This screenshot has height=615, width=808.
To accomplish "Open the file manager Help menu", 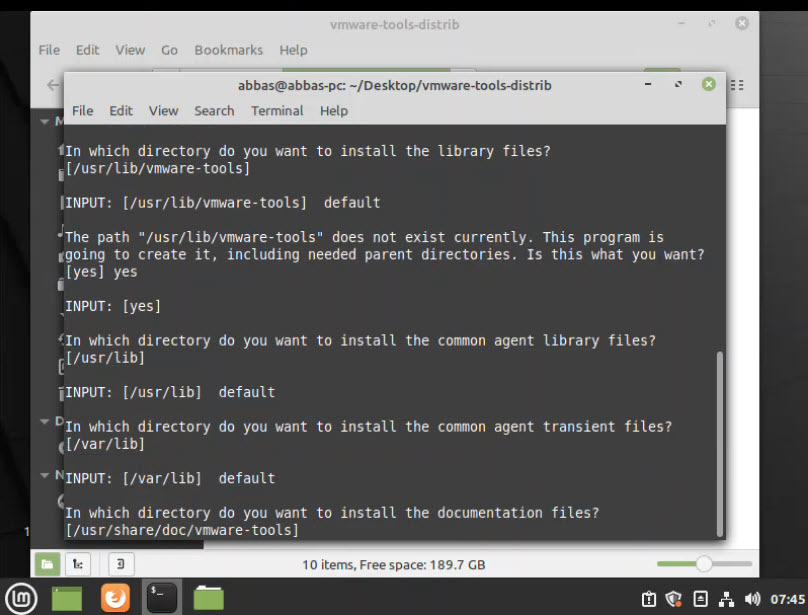I will click(293, 50).
